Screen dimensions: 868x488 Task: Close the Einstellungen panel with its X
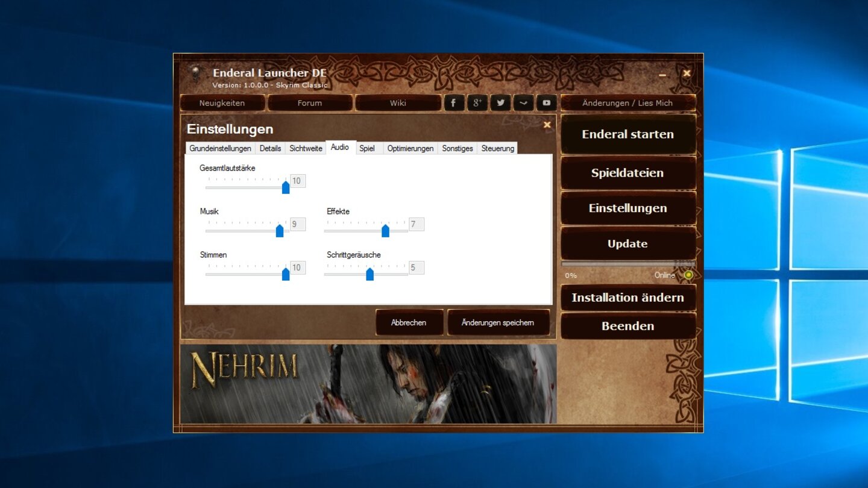(x=547, y=125)
